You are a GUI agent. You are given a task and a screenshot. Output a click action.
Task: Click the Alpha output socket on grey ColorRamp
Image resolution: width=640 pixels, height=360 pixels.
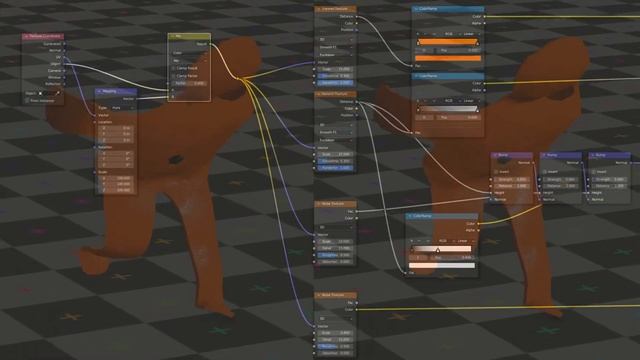tap(484, 90)
